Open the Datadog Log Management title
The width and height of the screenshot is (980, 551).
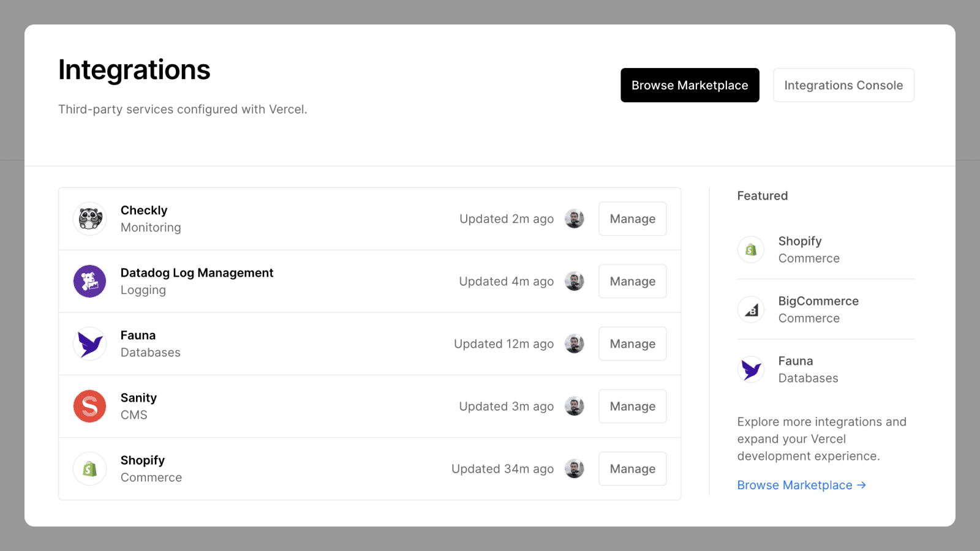[x=197, y=273]
